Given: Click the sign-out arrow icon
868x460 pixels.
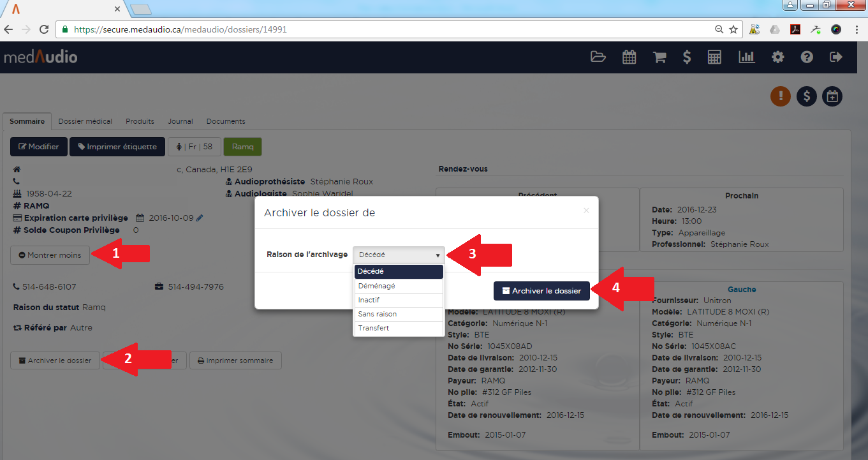Looking at the screenshot, I should [835, 57].
